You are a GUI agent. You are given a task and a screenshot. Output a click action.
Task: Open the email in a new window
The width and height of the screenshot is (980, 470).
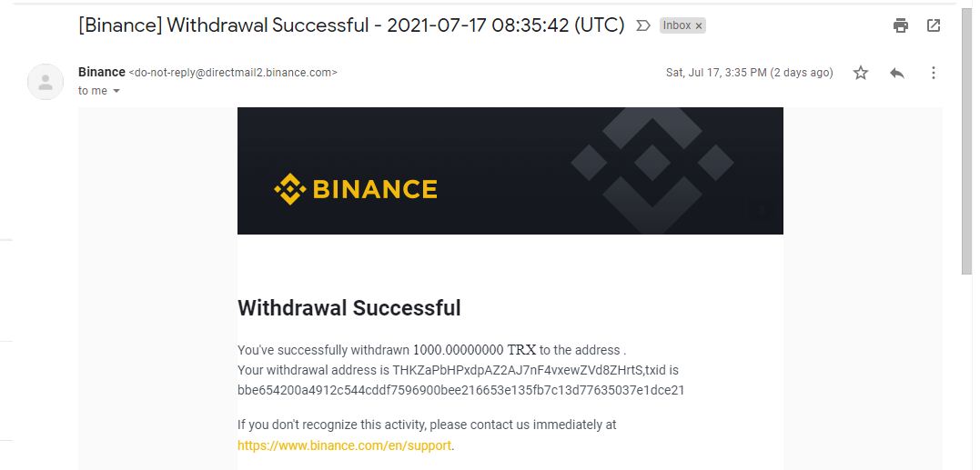pyautogui.click(x=934, y=25)
